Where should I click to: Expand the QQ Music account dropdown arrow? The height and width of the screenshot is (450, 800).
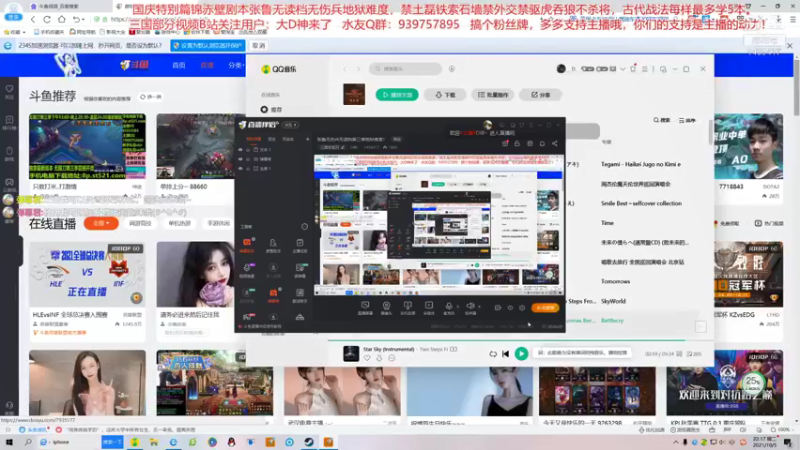pos(622,69)
